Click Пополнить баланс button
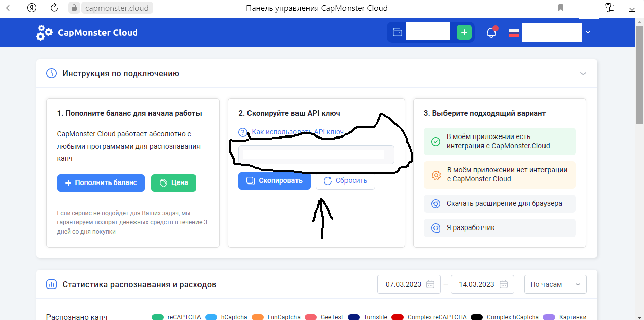 click(x=101, y=183)
